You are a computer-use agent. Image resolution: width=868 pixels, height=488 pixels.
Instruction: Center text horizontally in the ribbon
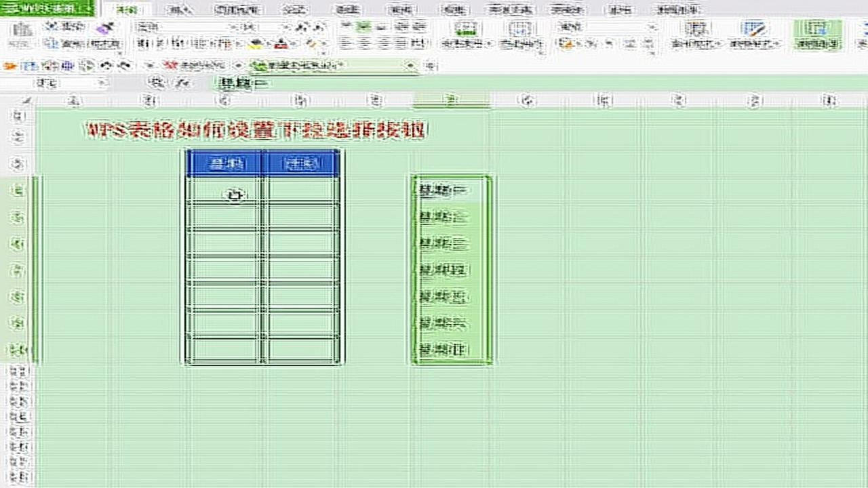pos(364,43)
